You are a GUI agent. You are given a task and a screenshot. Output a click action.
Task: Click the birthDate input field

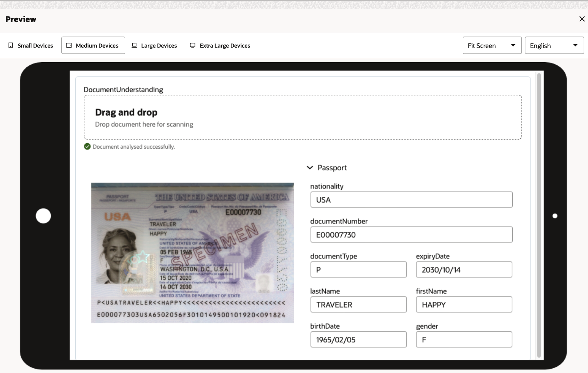pos(358,340)
